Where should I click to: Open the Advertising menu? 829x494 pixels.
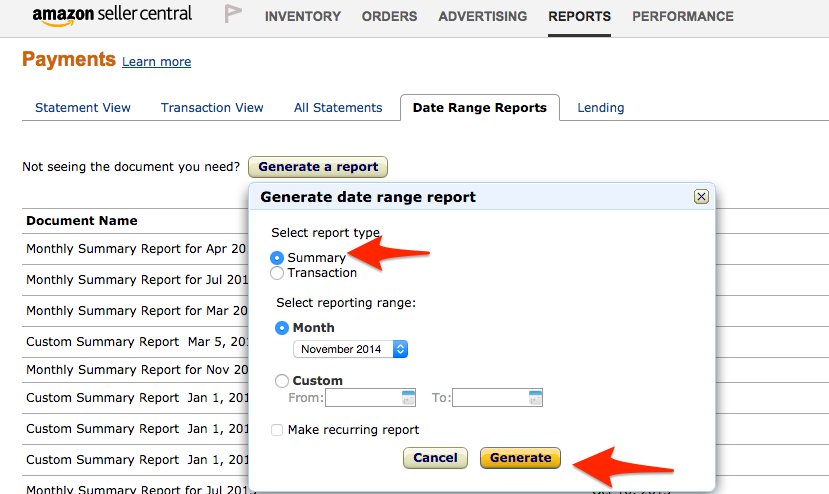pos(483,16)
